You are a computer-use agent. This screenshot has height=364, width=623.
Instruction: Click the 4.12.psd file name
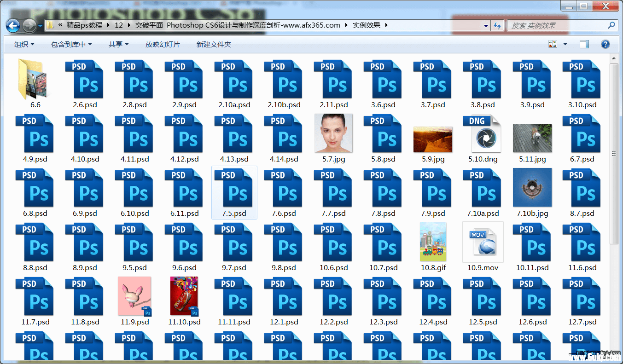tap(185, 159)
